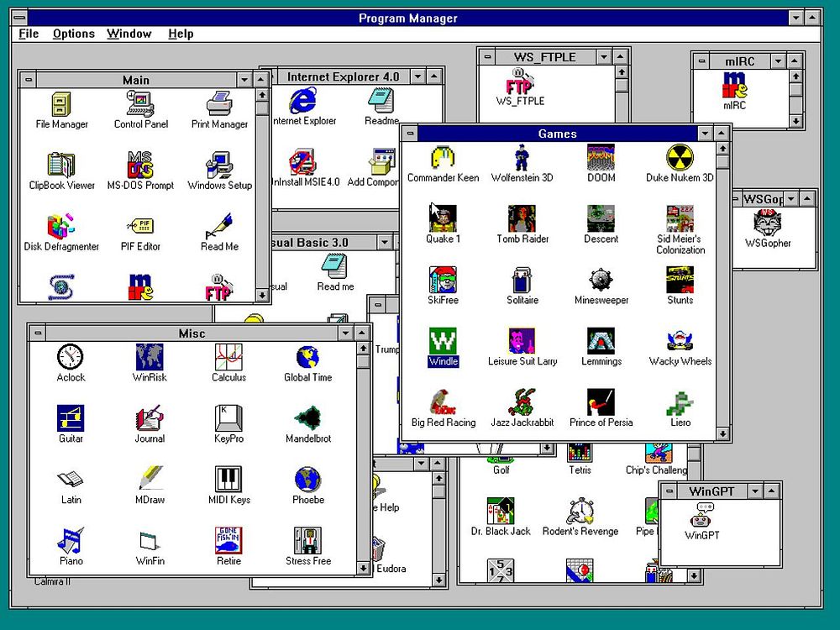Launch Control Panel from Main group

[140, 103]
